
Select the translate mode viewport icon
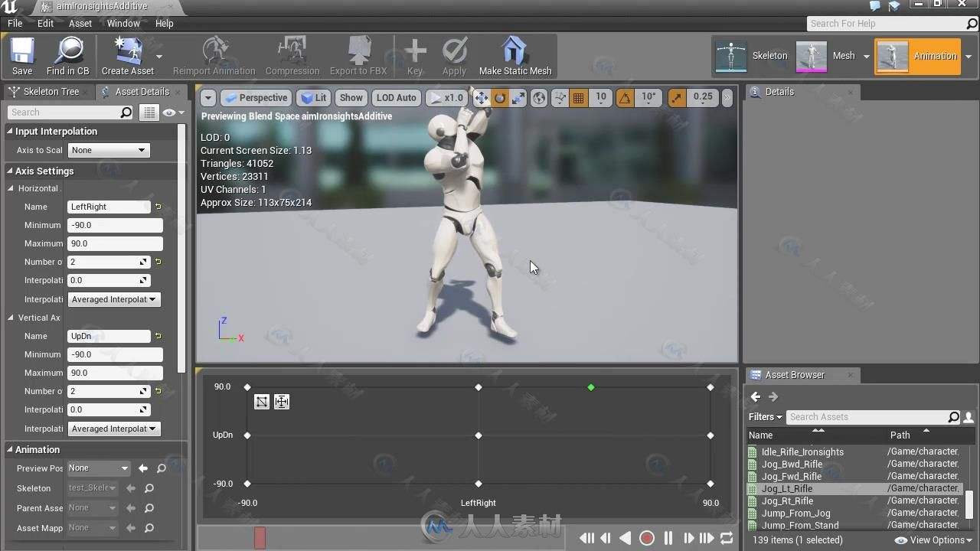pyautogui.click(x=481, y=98)
